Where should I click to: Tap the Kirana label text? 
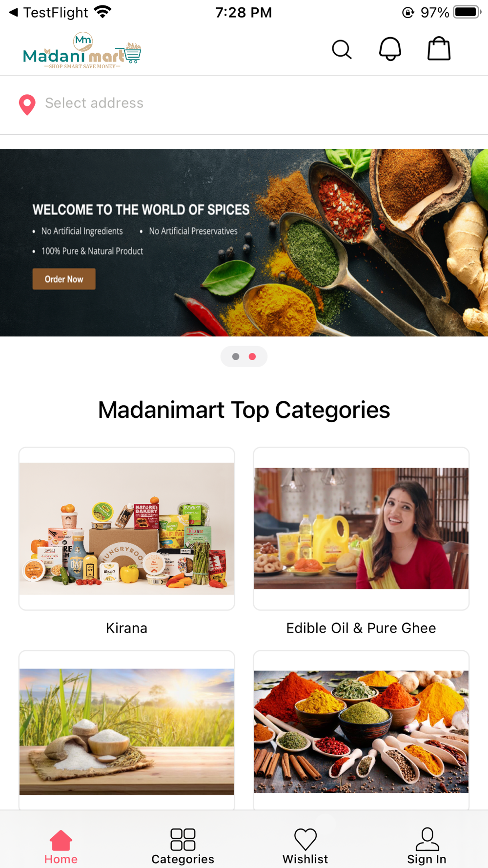126,628
